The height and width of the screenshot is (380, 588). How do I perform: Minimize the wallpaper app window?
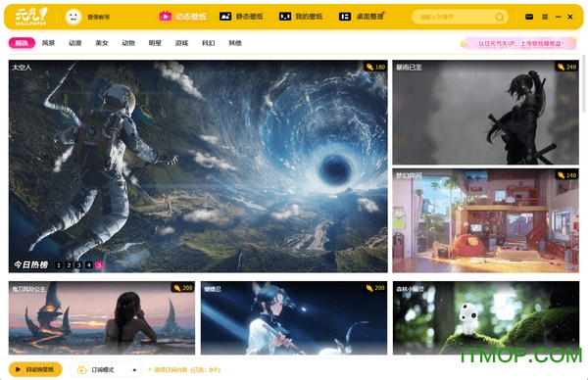[x=558, y=17]
